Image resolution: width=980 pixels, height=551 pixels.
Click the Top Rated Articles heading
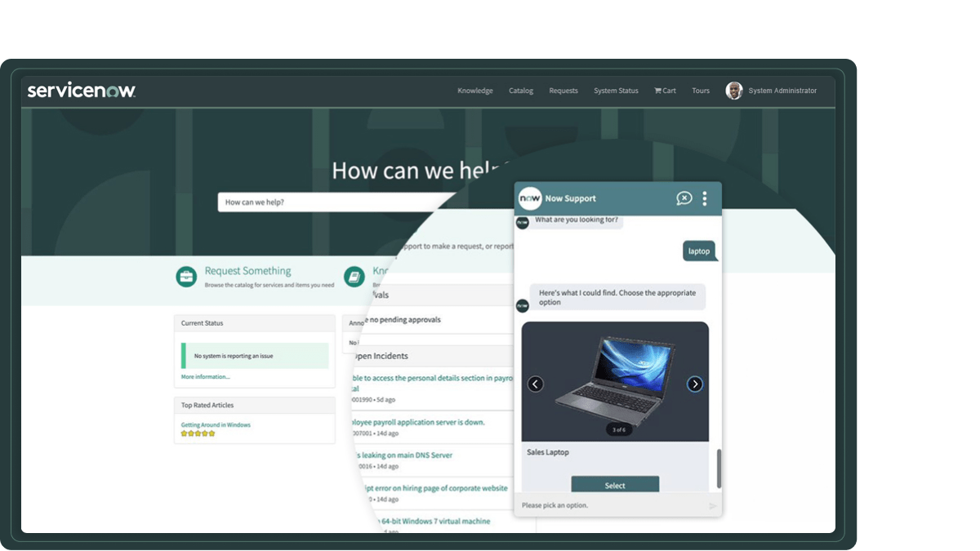tap(207, 405)
